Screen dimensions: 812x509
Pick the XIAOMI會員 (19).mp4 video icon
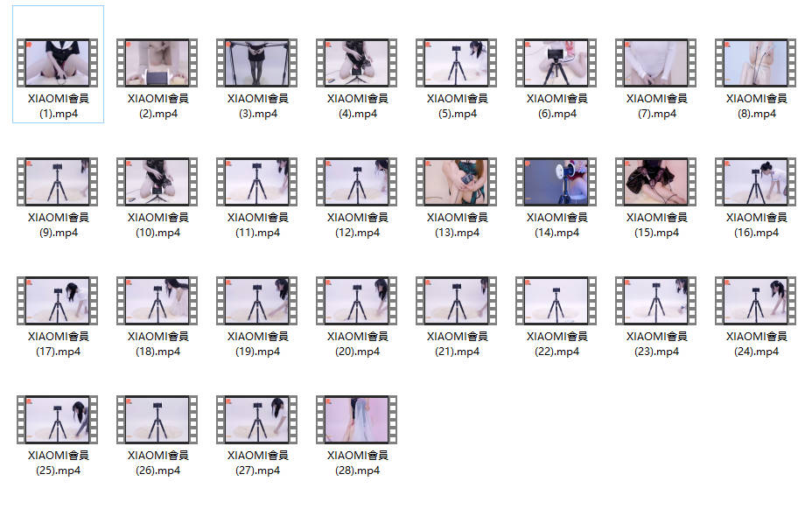tap(257, 301)
